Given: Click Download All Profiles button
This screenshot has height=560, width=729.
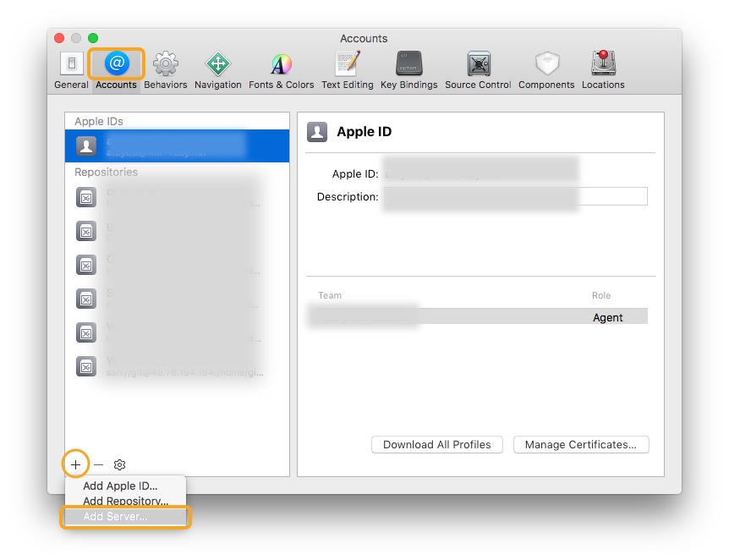Looking at the screenshot, I should (437, 445).
